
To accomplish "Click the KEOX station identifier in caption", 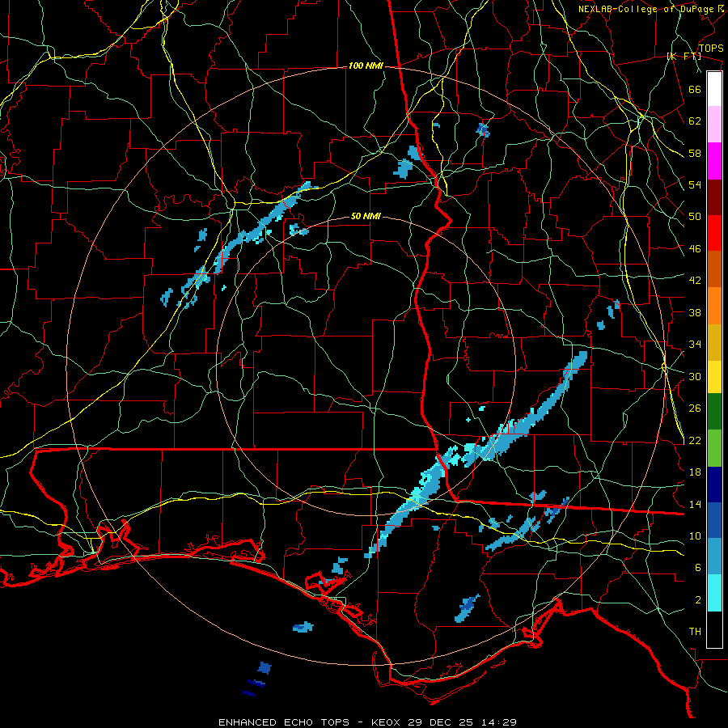I will click(387, 722).
